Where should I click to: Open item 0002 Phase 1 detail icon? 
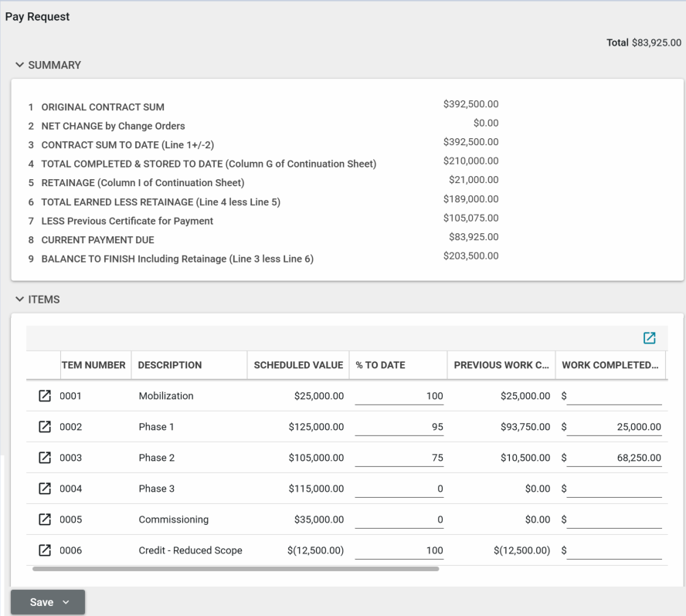pyautogui.click(x=45, y=427)
